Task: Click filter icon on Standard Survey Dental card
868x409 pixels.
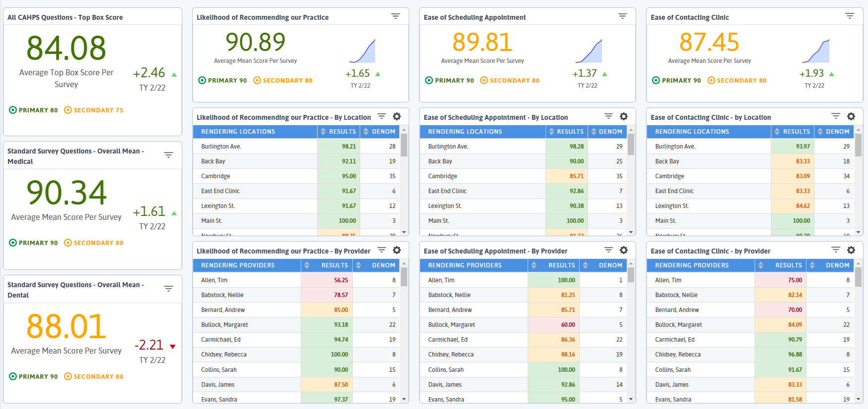Action: [x=168, y=289]
